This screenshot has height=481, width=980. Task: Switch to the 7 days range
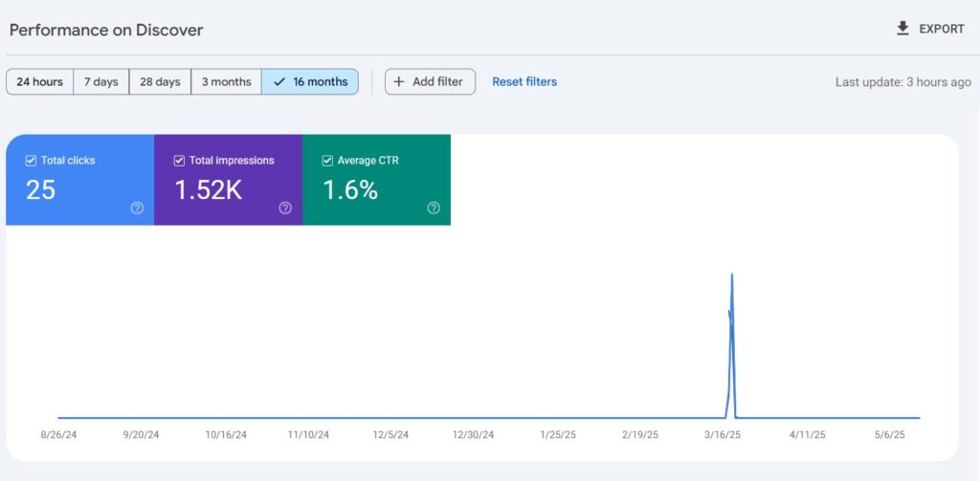tap(100, 82)
